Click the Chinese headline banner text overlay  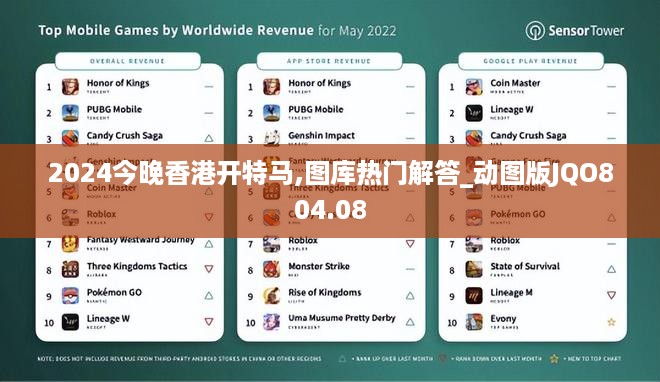(331, 191)
